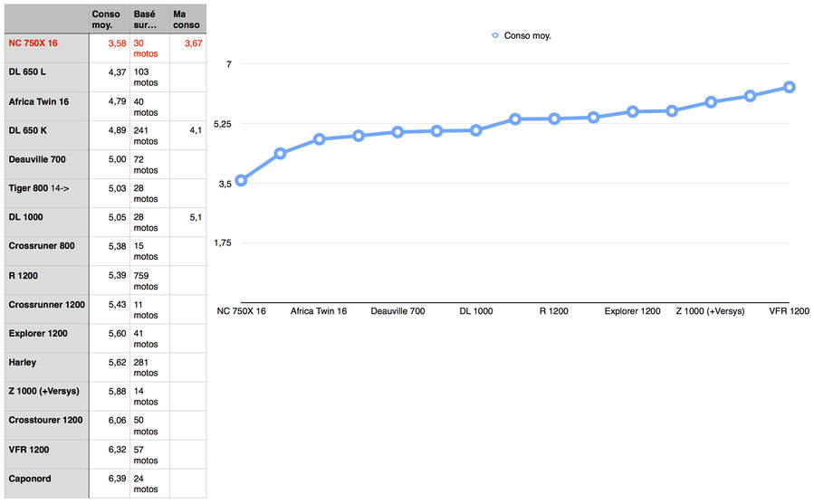This screenshot has height=504, width=814.
Task: Click the '5,25' y-axis label
Action: [222, 124]
